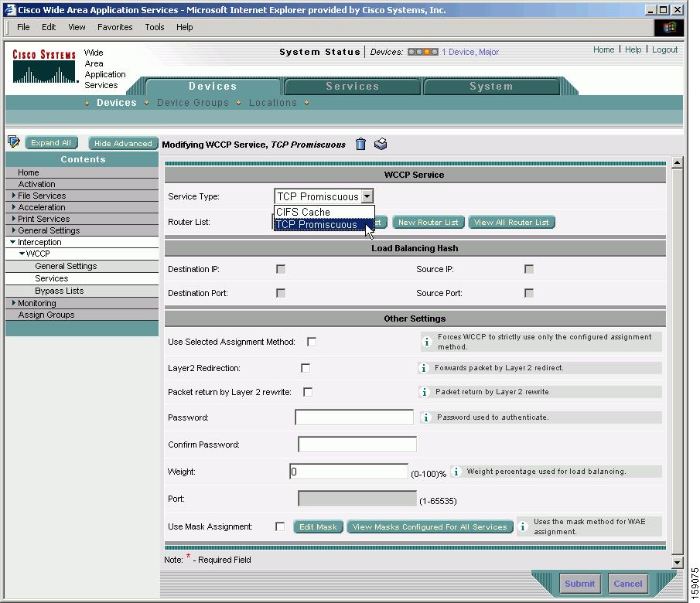Screen dimensions: 700x603
Task: Click View All Router List button
Action: click(x=511, y=223)
